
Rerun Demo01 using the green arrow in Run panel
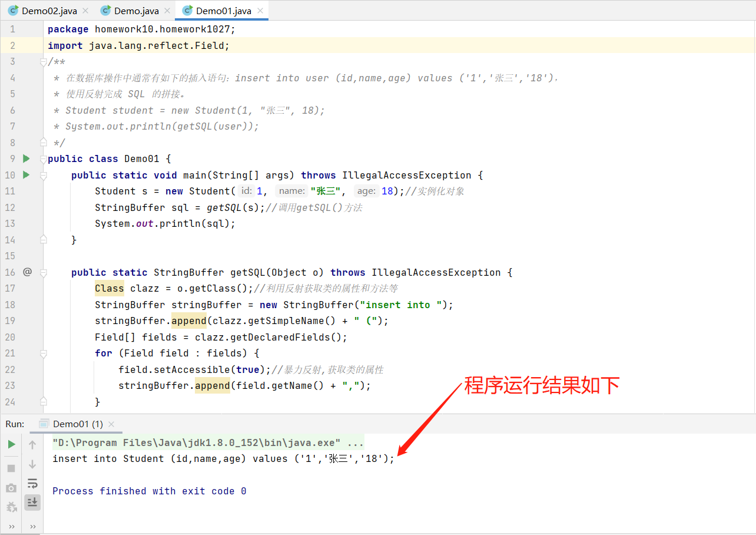coord(11,444)
